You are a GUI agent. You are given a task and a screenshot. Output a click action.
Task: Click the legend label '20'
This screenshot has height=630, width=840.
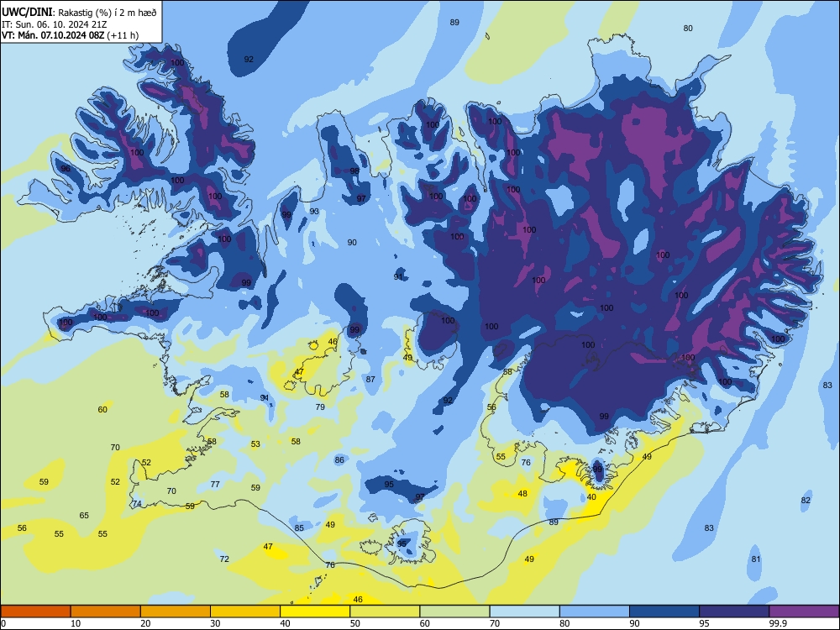145,623
